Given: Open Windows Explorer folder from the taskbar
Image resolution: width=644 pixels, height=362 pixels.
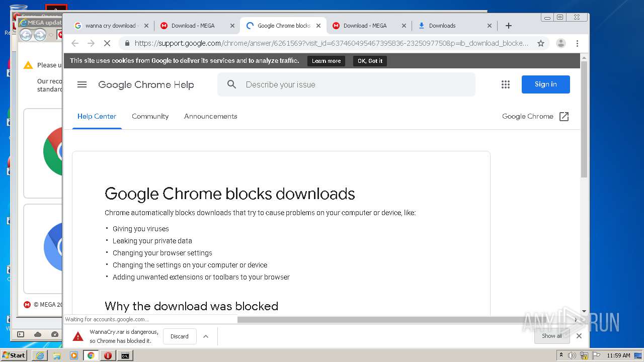Looking at the screenshot, I should click(x=57, y=355).
